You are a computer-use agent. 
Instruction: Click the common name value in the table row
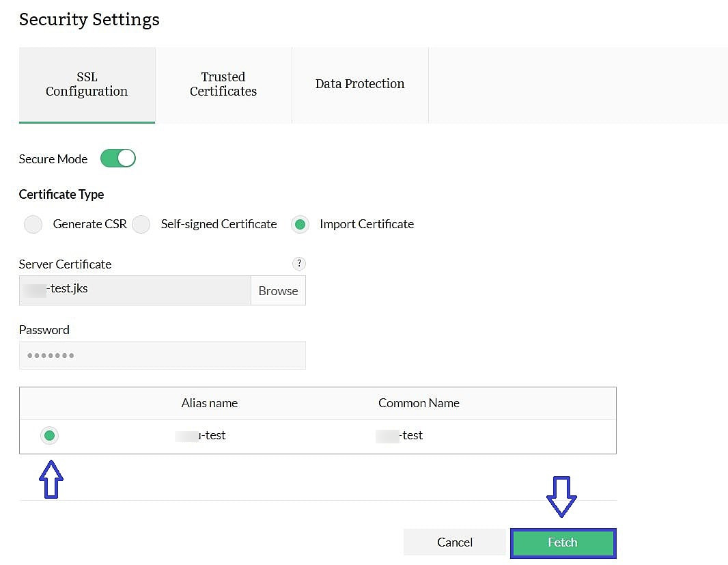pos(400,435)
